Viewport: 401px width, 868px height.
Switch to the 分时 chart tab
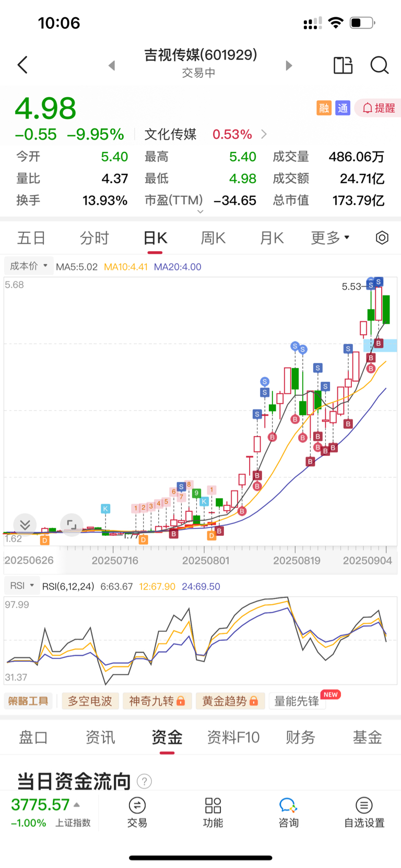95,238
